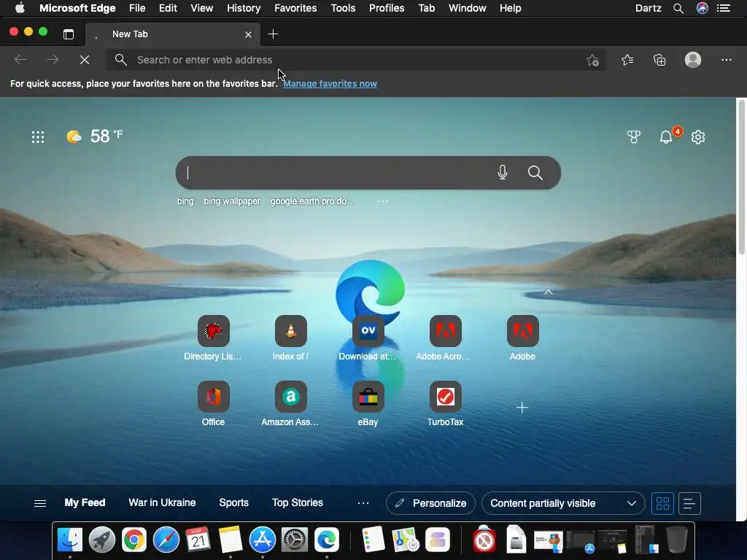The image size is (747, 560).
Task: Add this page to favorites star icon
Action: (x=592, y=60)
